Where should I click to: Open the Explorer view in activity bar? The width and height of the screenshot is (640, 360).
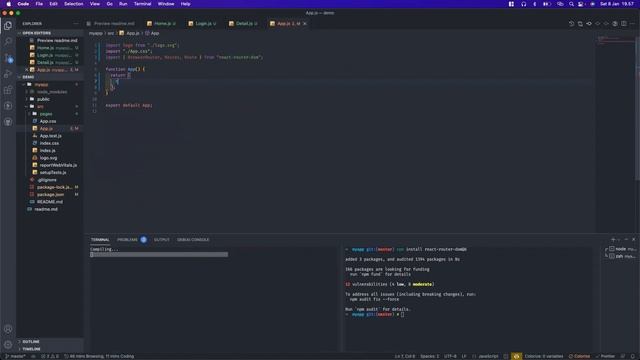(8, 25)
